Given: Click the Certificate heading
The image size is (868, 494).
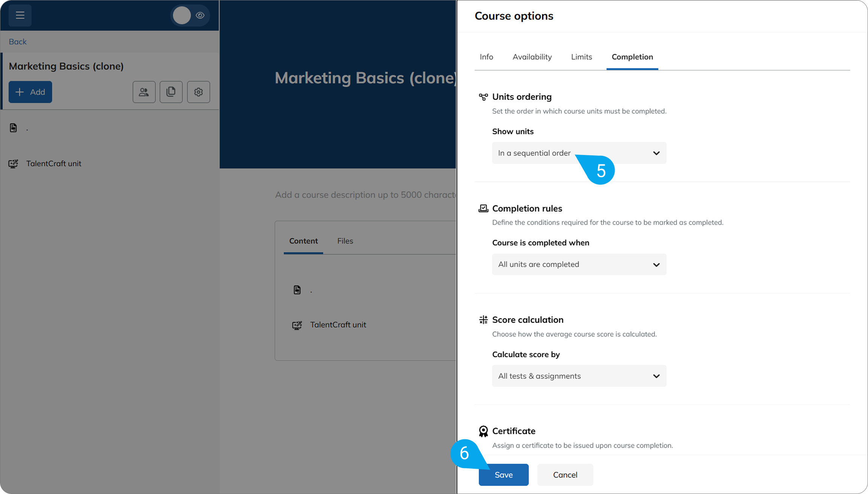Looking at the screenshot, I should [514, 431].
